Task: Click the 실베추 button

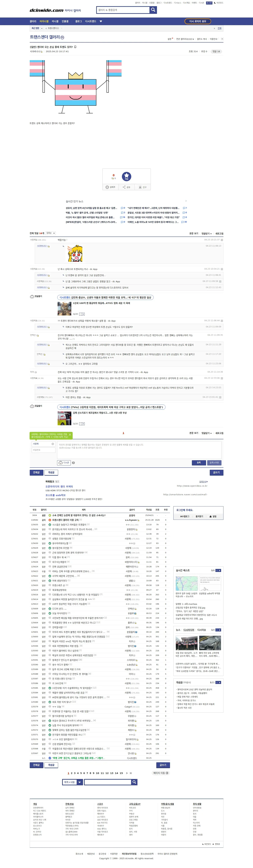Action: pyautogui.click(x=110, y=187)
